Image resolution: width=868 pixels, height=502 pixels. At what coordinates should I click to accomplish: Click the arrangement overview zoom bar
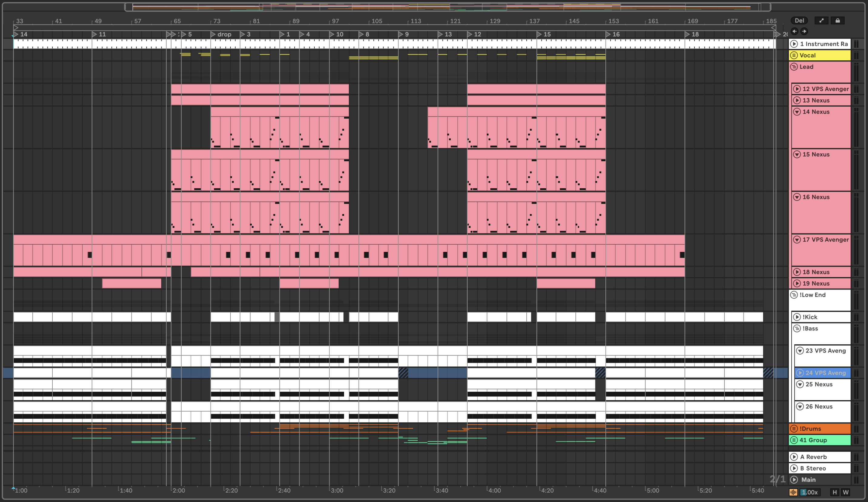tap(447, 7)
